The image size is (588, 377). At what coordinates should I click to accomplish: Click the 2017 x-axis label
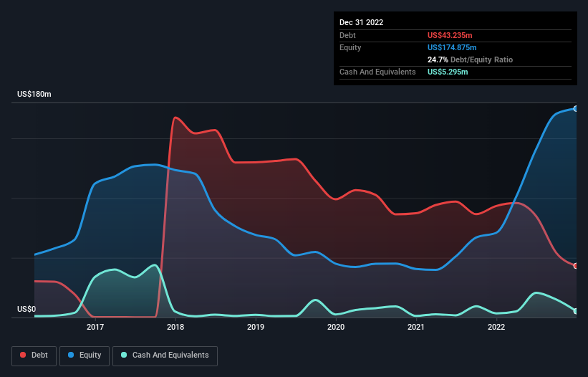(x=95, y=327)
